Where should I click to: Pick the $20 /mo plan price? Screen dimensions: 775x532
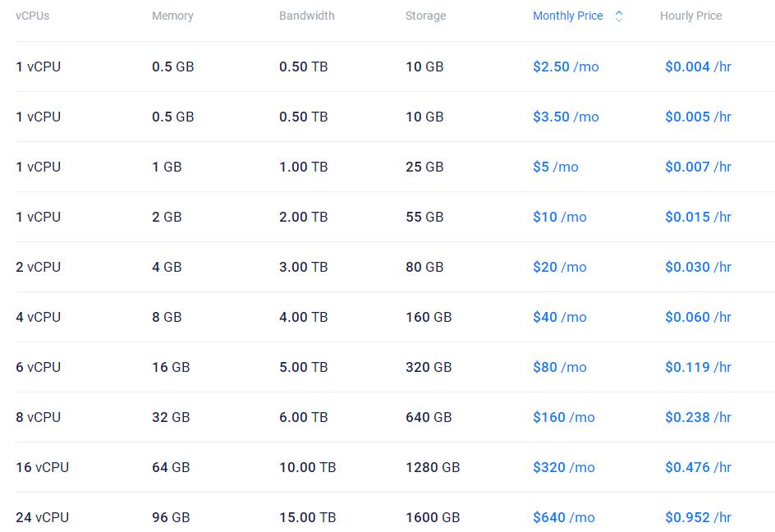[x=559, y=268]
